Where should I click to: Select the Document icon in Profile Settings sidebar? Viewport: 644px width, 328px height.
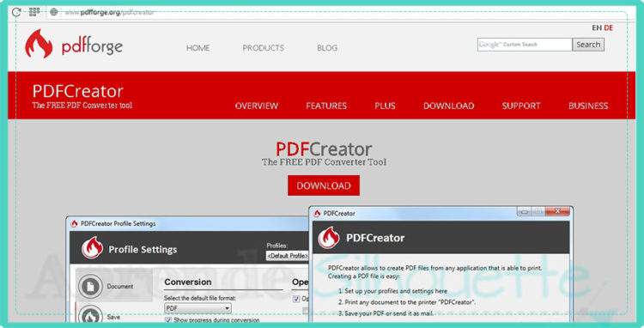(x=90, y=286)
